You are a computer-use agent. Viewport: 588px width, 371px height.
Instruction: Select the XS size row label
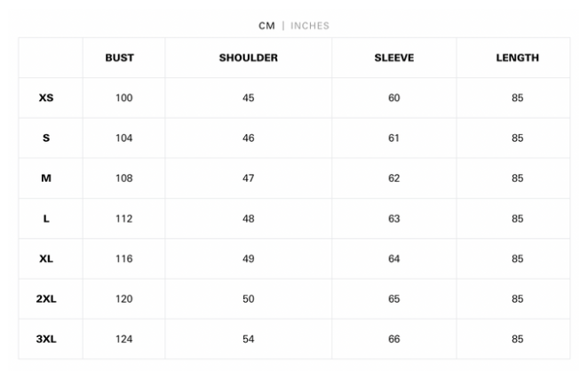coord(46,98)
